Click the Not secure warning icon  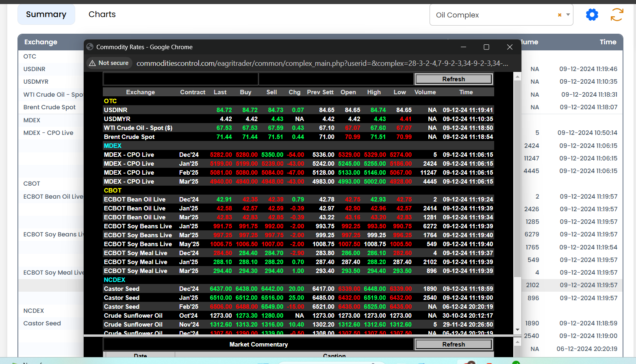(x=92, y=63)
